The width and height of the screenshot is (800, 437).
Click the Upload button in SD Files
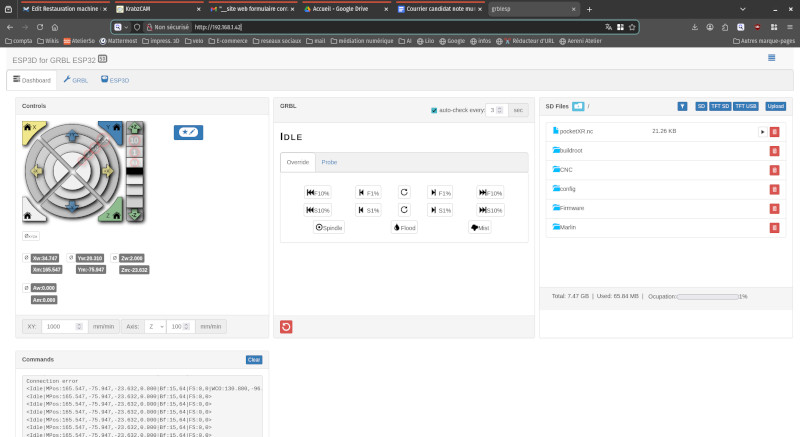[x=775, y=106]
